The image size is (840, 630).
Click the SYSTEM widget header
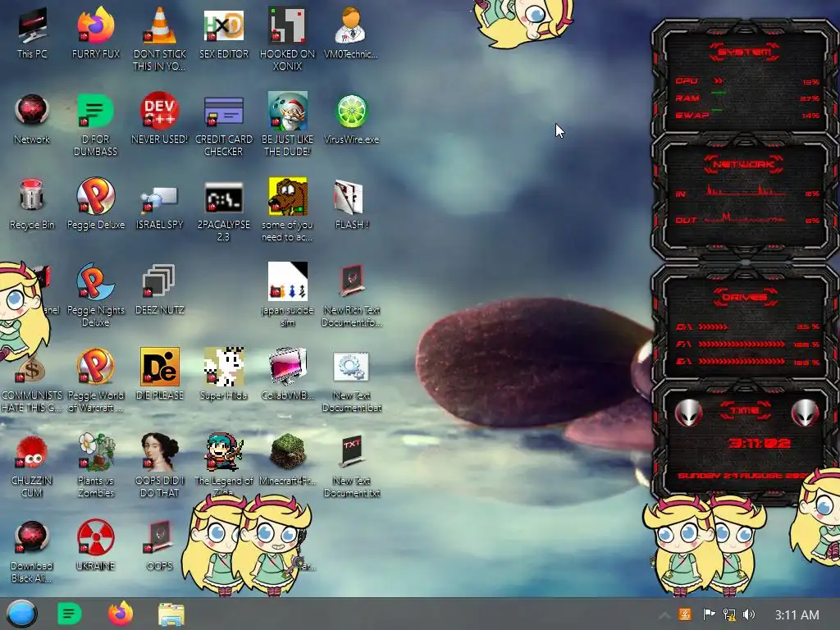pyautogui.click(x=744, y=52)
